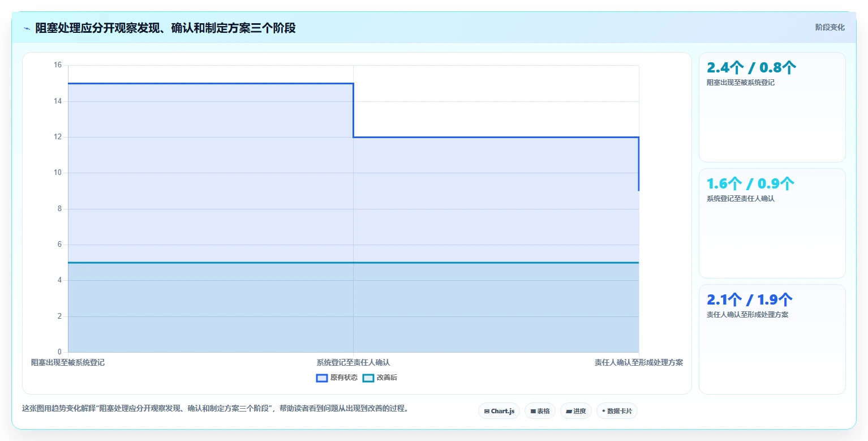
Task: Click the 2.4个 / 0.8个 metric value
Action: click(x=751, y=68)
